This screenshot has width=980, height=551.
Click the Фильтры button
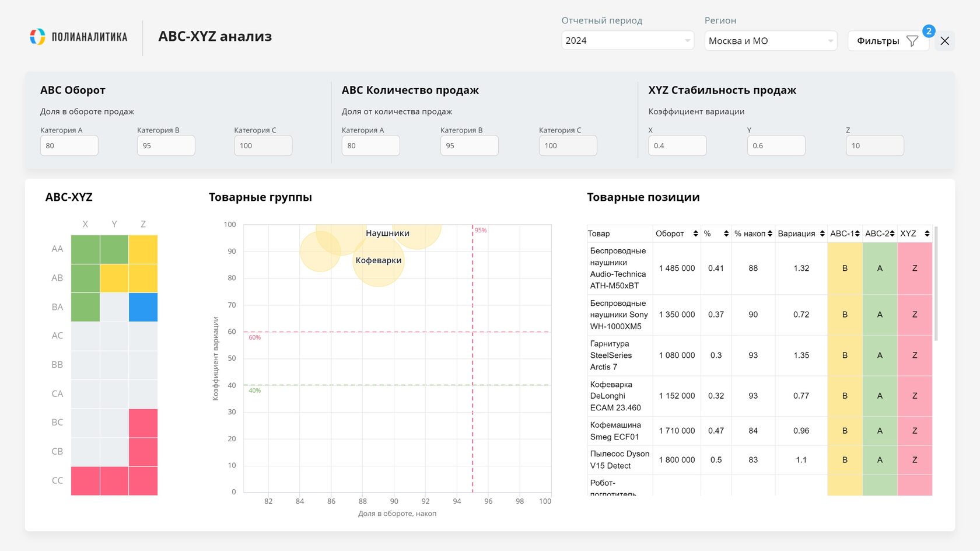pyautogui.click(x=877, y=40)
